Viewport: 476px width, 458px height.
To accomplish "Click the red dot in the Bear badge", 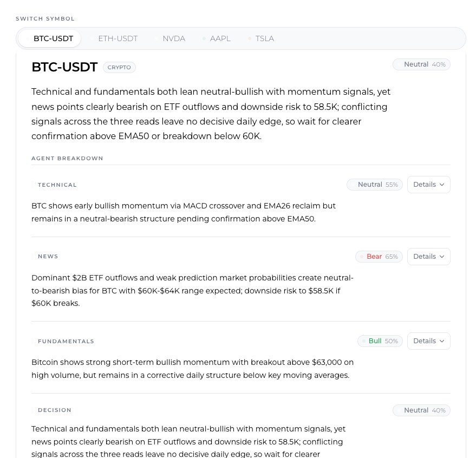I will pyautogui.click(x=362, y=257).
